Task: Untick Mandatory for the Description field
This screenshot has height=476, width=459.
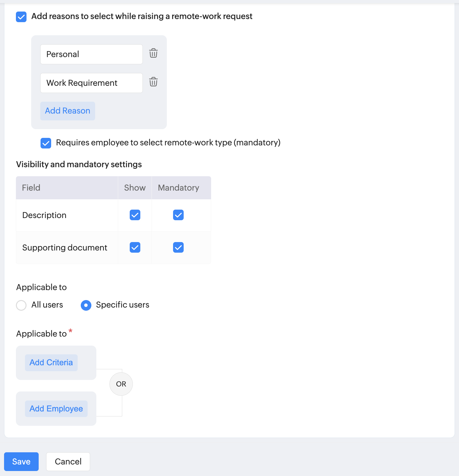Action: [x=178, y=215]
